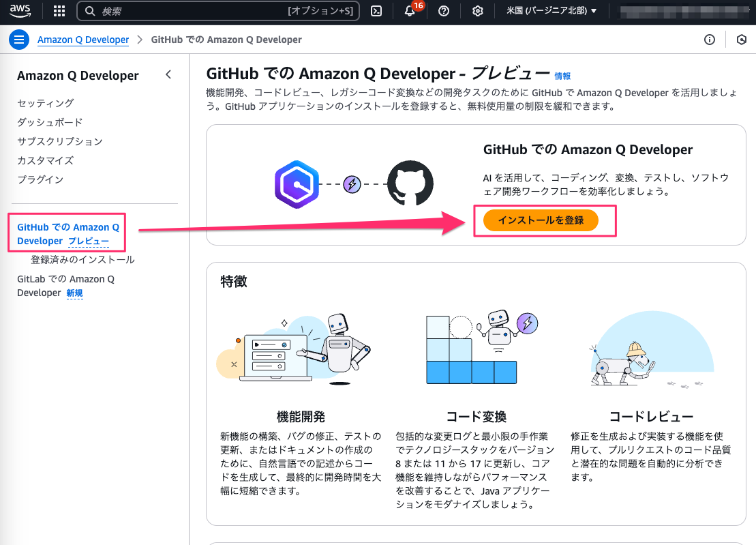Select GitHub での Amazon Q Developer sidebar item
This screenshot has height=545, width=756.
point(68,233)
